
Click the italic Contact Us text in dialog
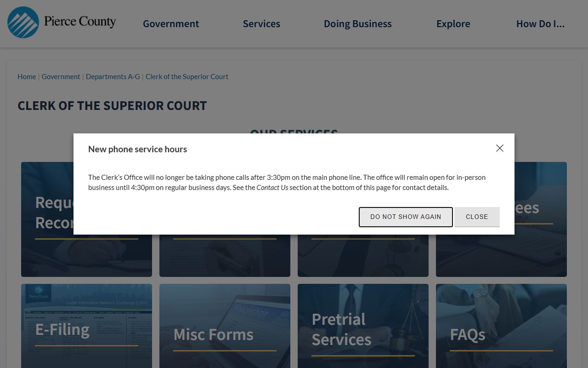pos(272,187)
